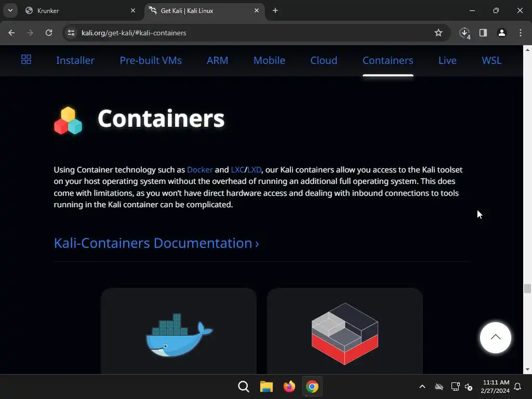Viewport: 532px width, 399px height.
Task: Close the Krunker tab
Action: click(133, 11)
